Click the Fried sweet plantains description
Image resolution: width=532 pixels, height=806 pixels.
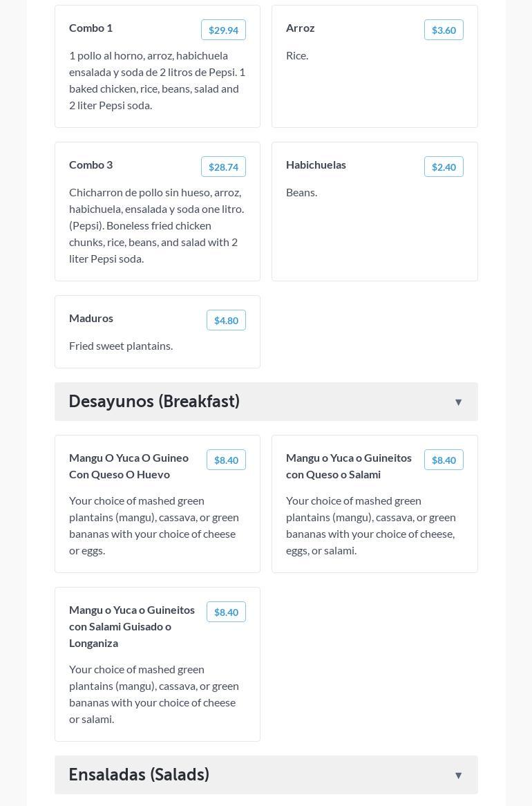[121, 346]
